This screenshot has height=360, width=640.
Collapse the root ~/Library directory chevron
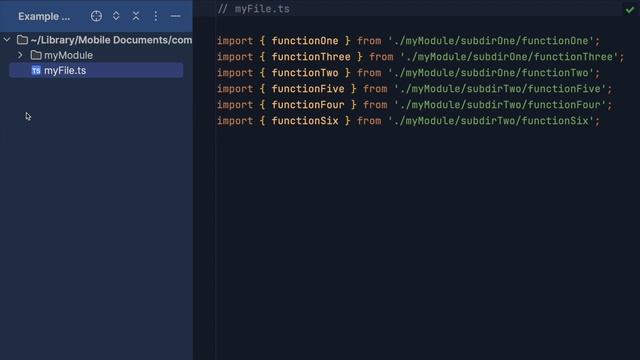(7, 40)
